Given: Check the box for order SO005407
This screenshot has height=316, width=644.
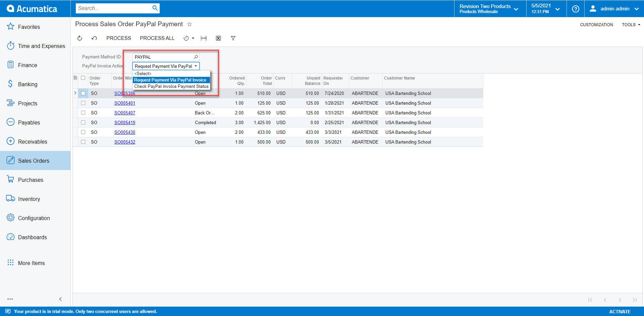Looking at the screenshot, I should pyautogui.click(x=83, y=113).
